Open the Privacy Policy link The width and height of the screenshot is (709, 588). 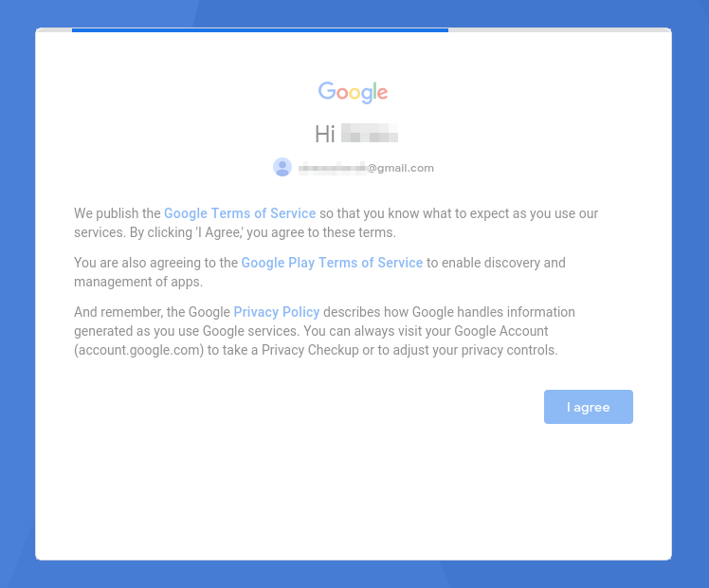tap(276, 312)
